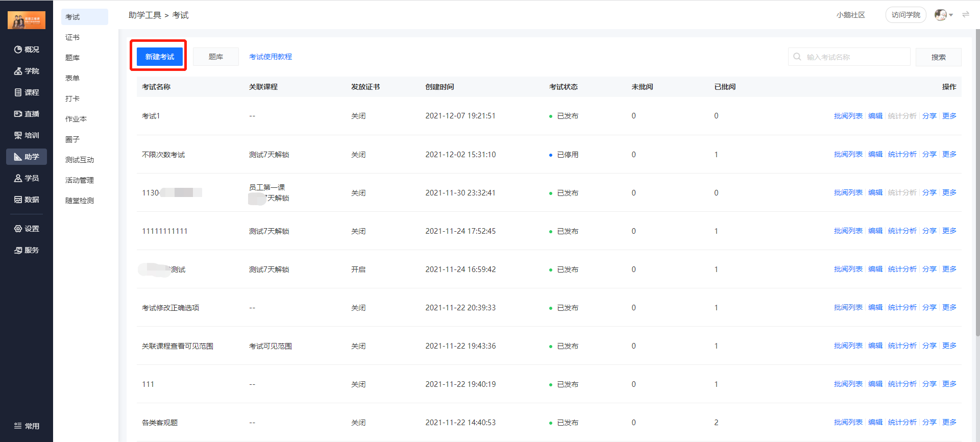This screenshot has height=442, width=980.
Task: Focus the 输入考试名称 search field
Action: [849, 57]
